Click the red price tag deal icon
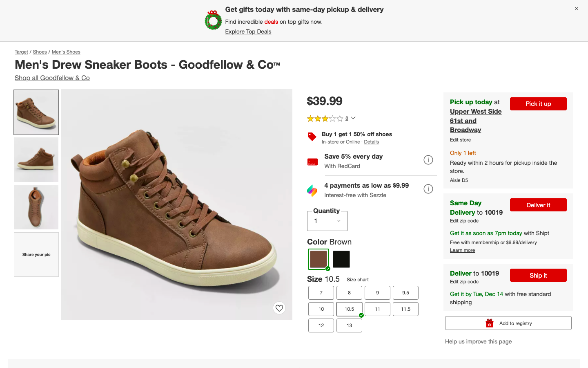588x368 pixels. (312, 137)
